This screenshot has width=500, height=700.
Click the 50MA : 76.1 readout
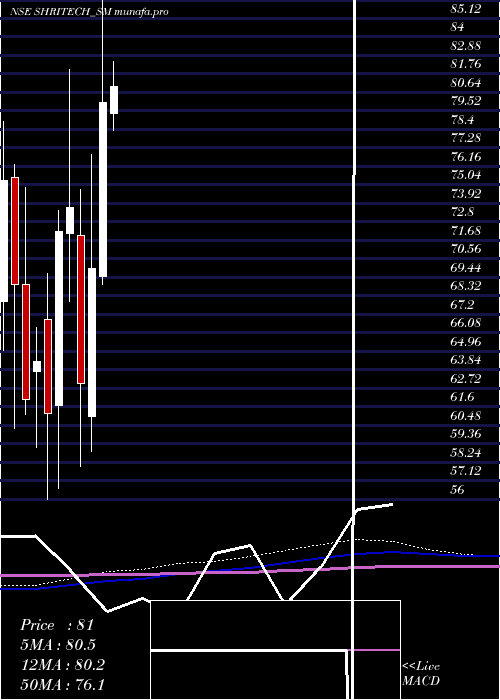(x=62, y=684)
